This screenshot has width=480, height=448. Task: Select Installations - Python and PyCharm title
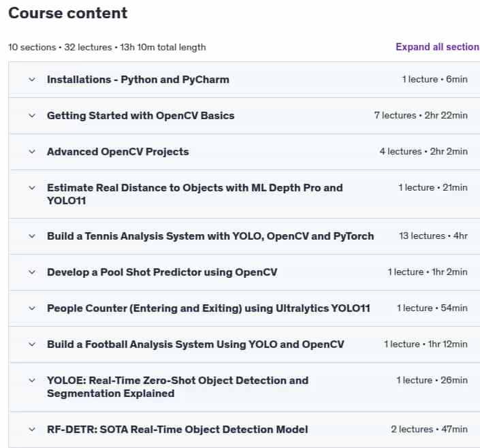click(138, 80)
